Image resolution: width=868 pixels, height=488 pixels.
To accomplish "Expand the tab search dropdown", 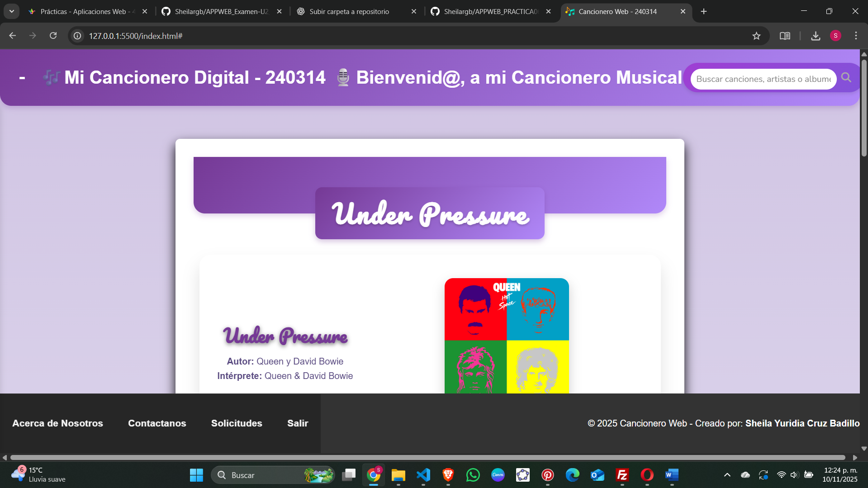I will pyautogui.click(x=12, y=11).
